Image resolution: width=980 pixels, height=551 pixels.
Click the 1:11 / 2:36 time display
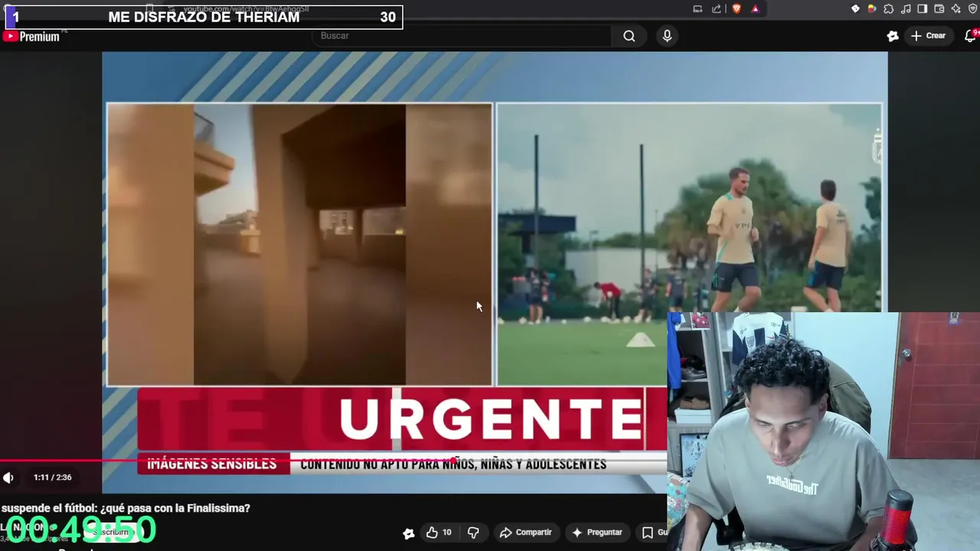tap(53, 478)
